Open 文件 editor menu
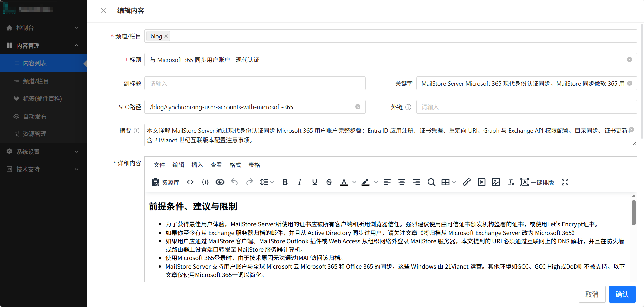 pos(159,165)
